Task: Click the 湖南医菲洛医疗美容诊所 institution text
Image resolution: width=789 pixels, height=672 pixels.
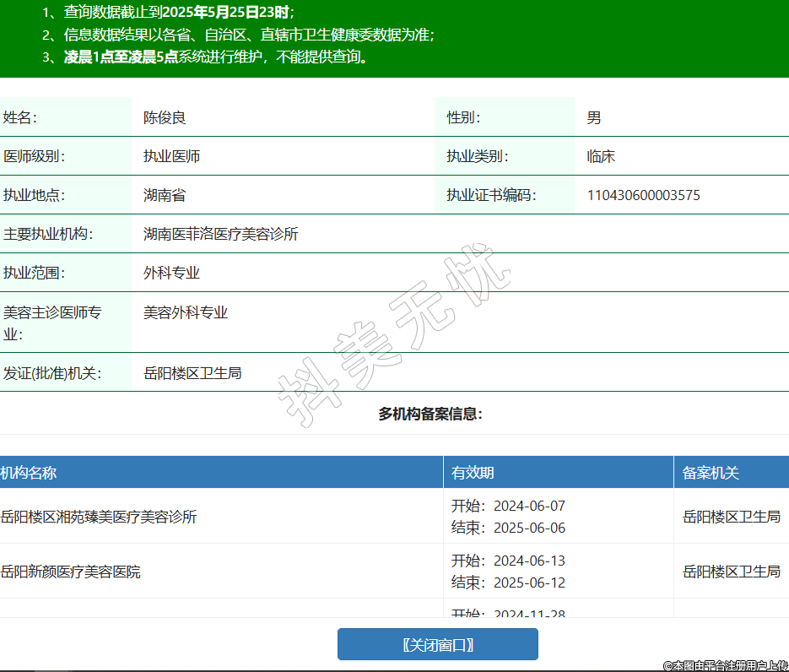Action: pyautogui.click(x=221, y=234)
